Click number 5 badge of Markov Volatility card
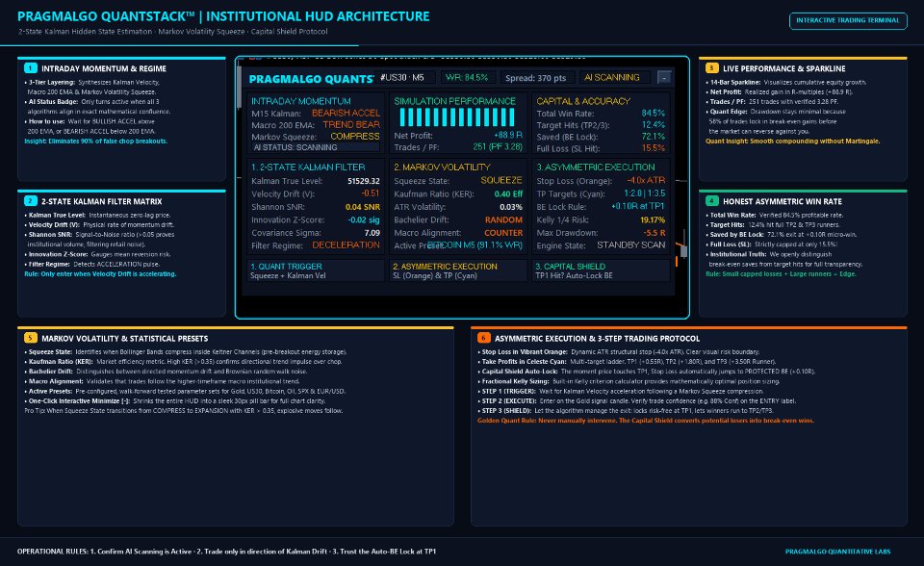This screenshot has width=924, height=566. (x=31, y=339)
